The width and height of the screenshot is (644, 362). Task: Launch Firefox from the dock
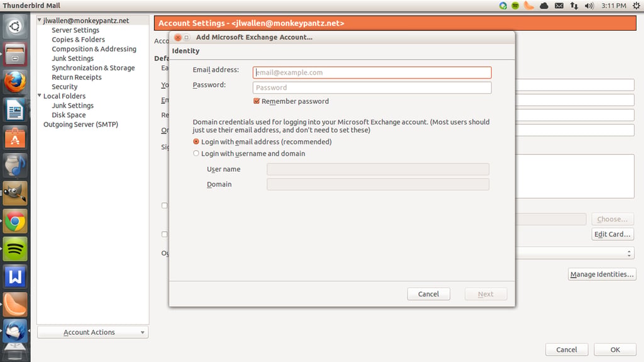[x=15, y=82]
